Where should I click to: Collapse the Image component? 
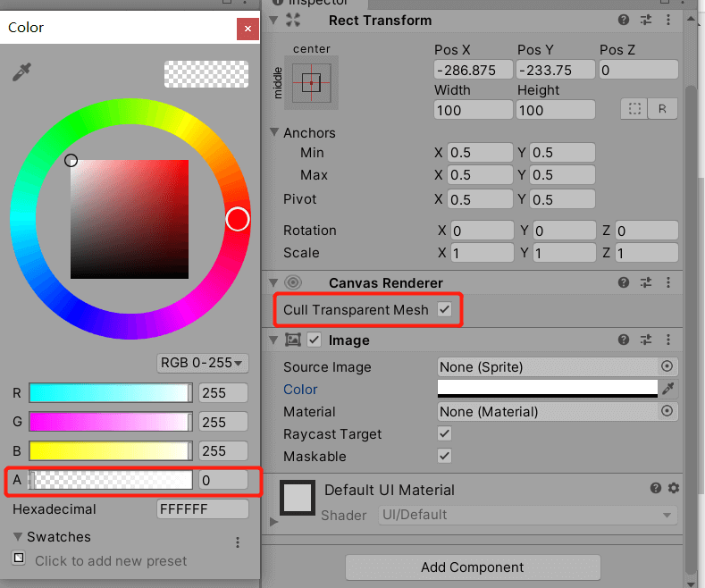(x=273, y=340)
